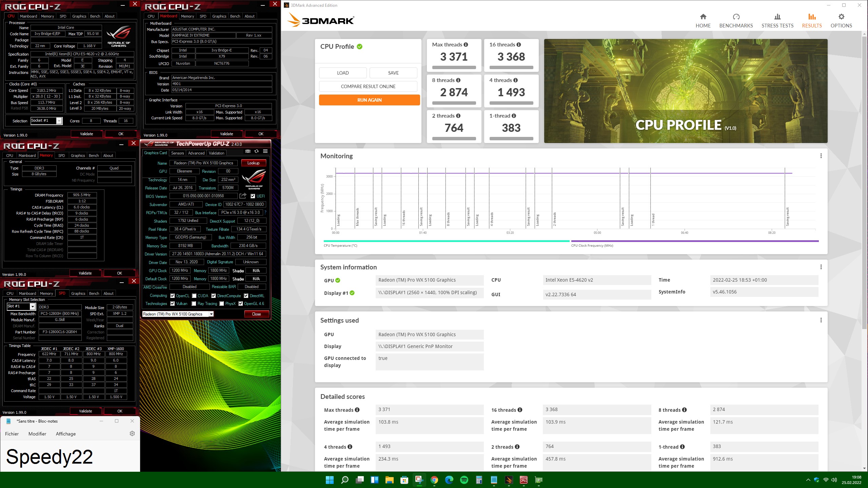Image resolution: width=868 pixels, height=488 pixels.
Task: Click the Bus Interface question mark icon
Action: (265, 212)
